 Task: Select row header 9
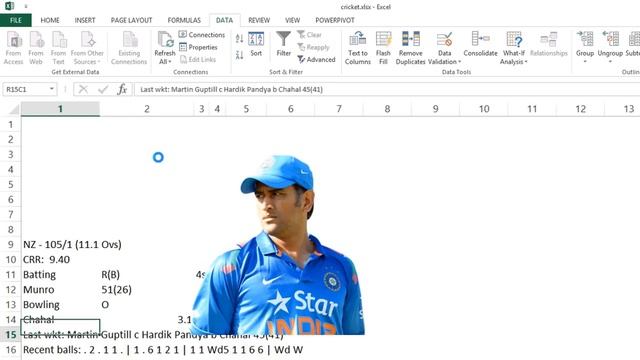(11, 244)
